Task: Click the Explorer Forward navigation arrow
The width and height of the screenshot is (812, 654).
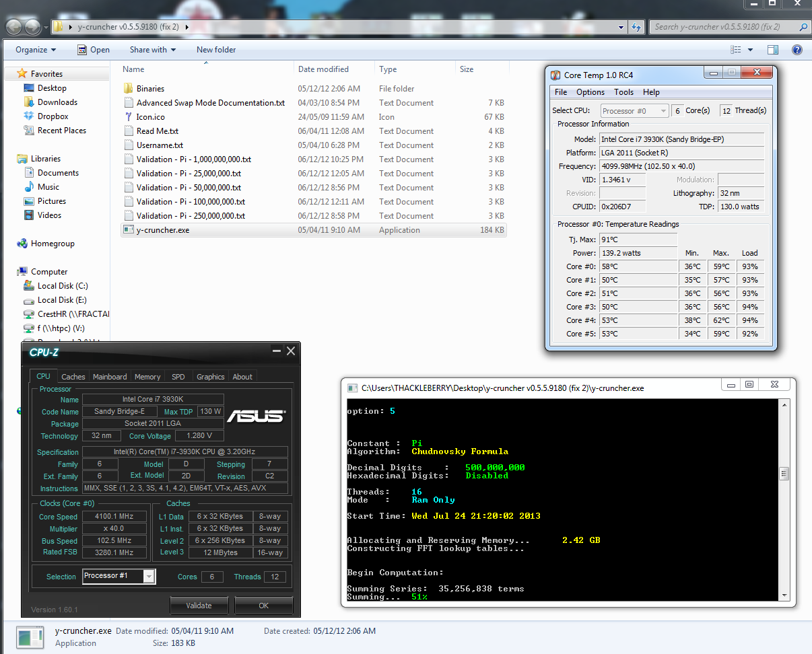Action: [x=32, y=27]
